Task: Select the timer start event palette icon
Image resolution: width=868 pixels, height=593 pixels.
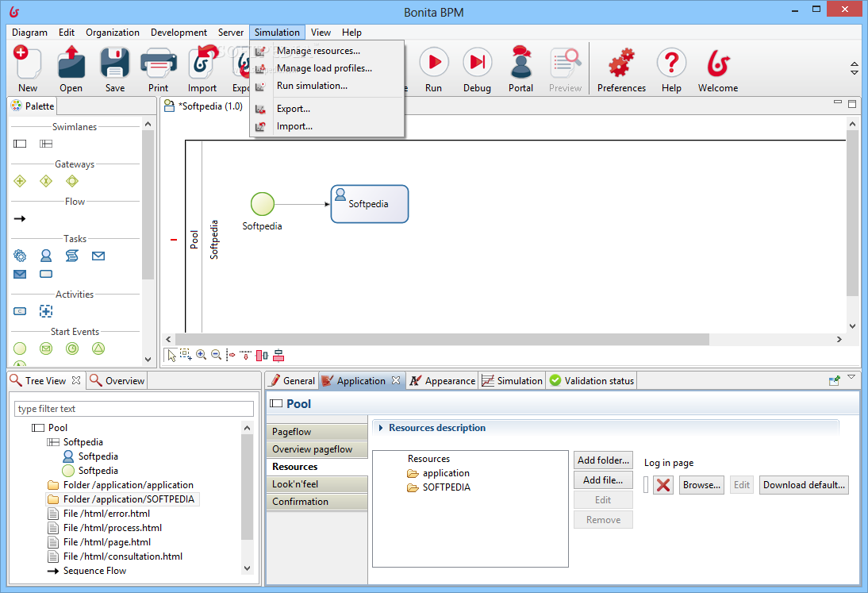Action: point(72,348)
